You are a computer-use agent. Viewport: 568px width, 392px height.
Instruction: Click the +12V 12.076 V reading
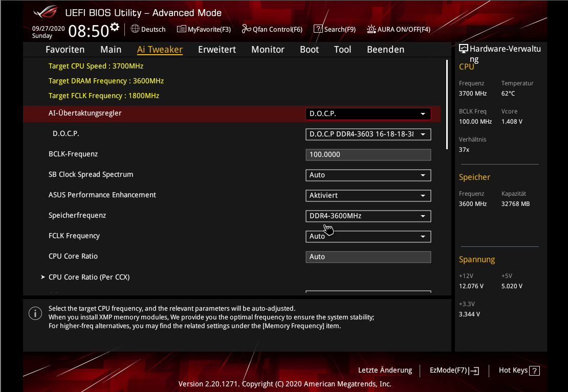[x=471, y=286]
